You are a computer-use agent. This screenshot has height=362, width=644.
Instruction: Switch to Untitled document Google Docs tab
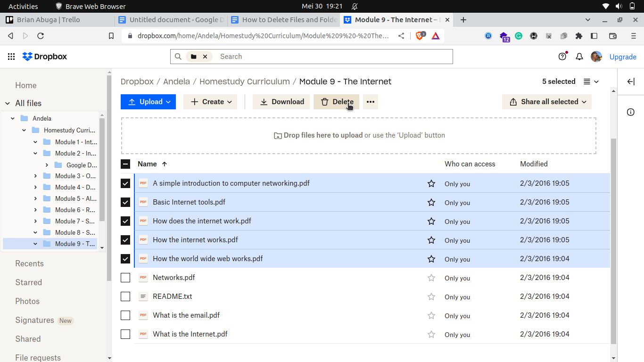(x=172, y=20)
